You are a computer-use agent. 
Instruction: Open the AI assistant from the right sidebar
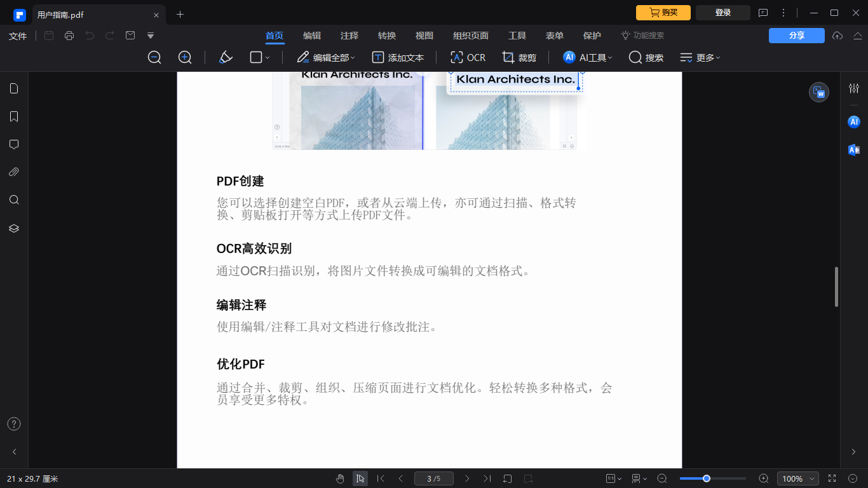[853, 121]
